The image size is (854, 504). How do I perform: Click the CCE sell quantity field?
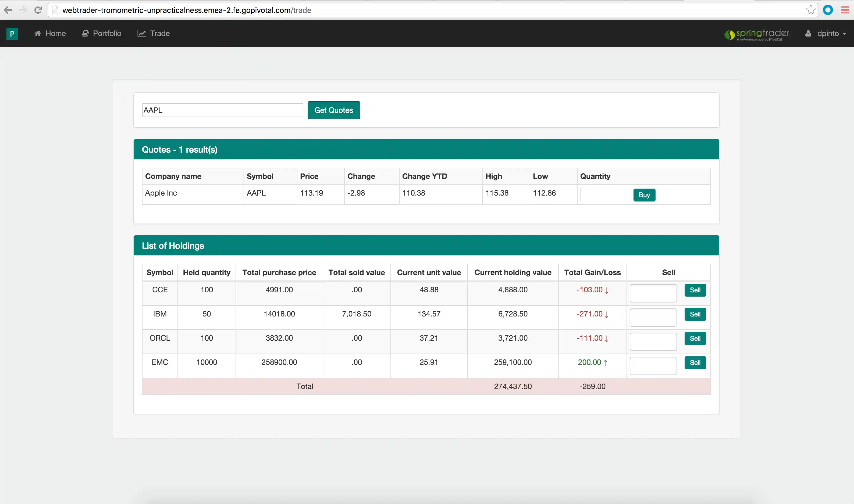(653, 293)
